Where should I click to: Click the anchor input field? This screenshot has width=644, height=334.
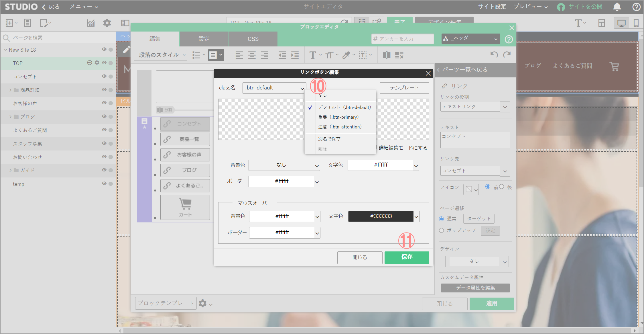(402, 39)
